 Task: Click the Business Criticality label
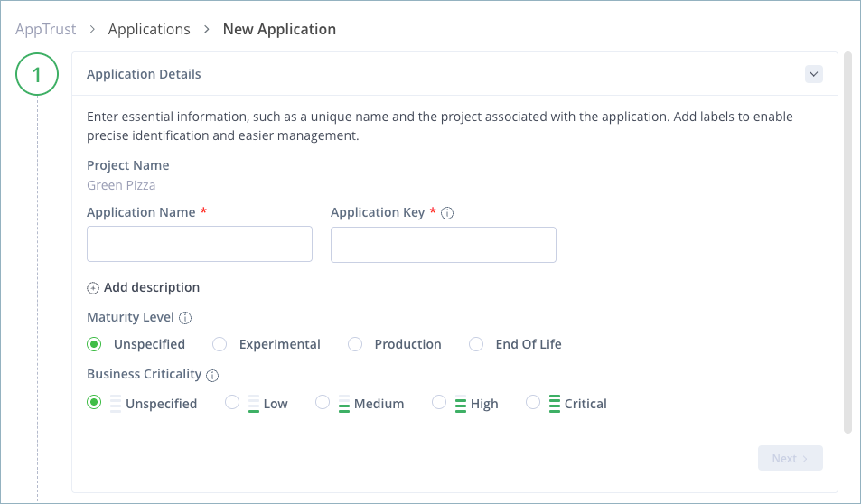tap(145, 374)
